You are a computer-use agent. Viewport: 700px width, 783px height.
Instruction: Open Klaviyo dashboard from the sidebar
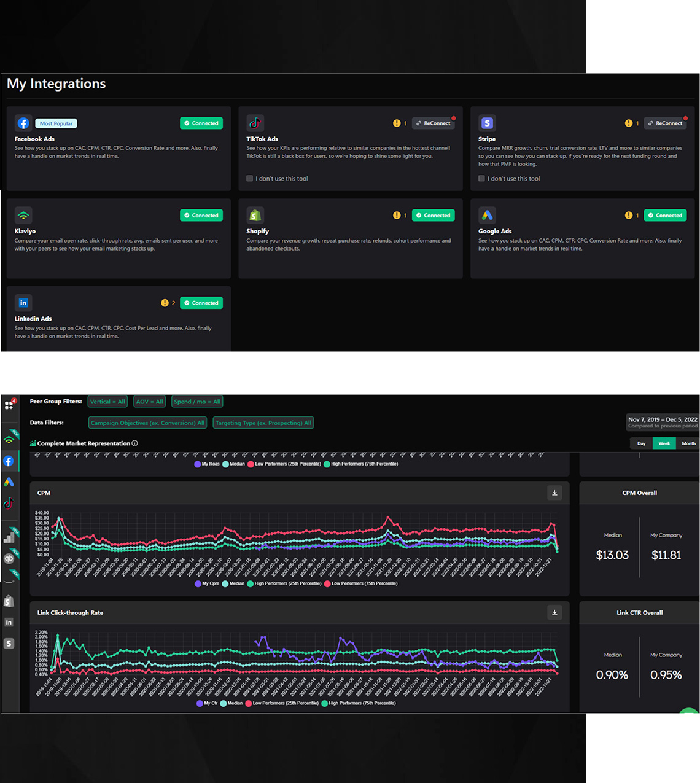[9, 439]
